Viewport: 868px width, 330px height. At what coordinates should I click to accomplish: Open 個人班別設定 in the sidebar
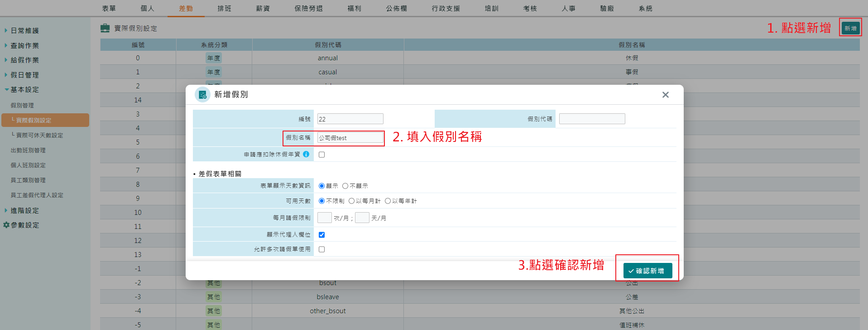coord(28,165)
